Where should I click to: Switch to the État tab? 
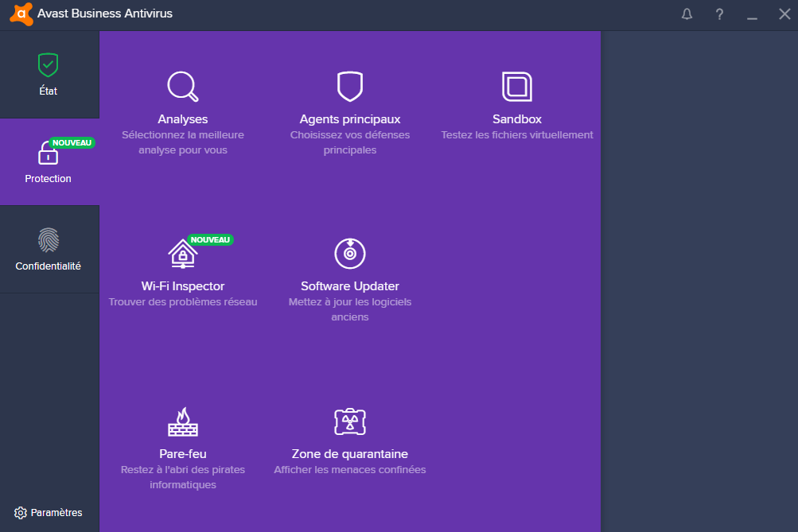coord(49,75)
